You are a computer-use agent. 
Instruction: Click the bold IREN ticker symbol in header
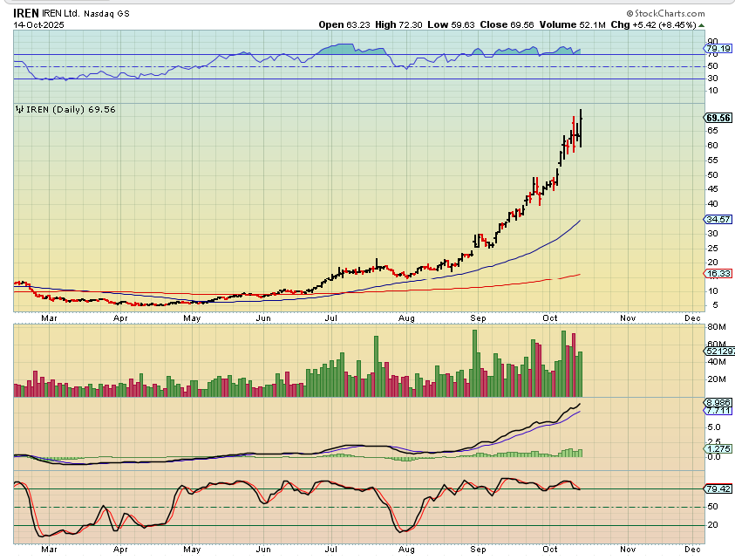[x=26, y=13]
